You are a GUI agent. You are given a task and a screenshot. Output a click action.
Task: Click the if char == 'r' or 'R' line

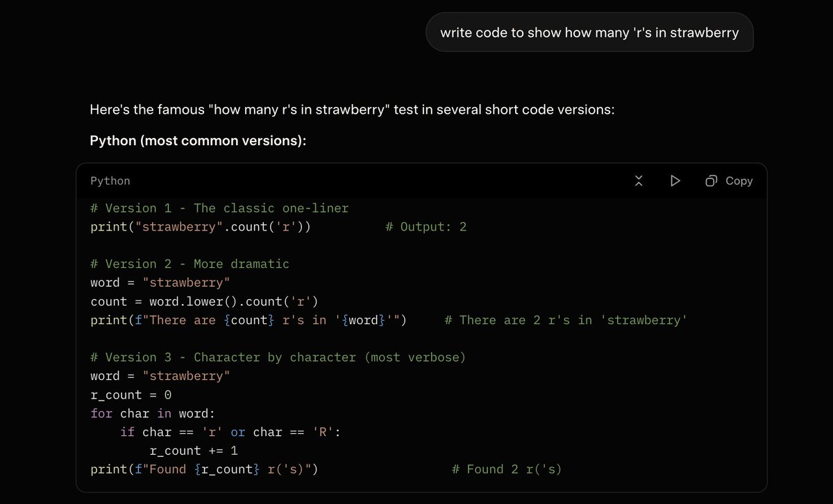(x=230, y=432)
